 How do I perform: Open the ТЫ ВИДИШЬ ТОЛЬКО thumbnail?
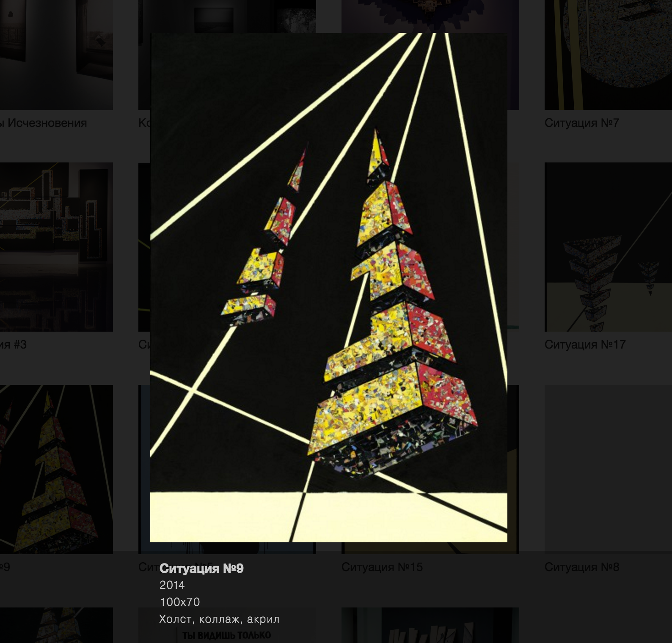(227, 626)
